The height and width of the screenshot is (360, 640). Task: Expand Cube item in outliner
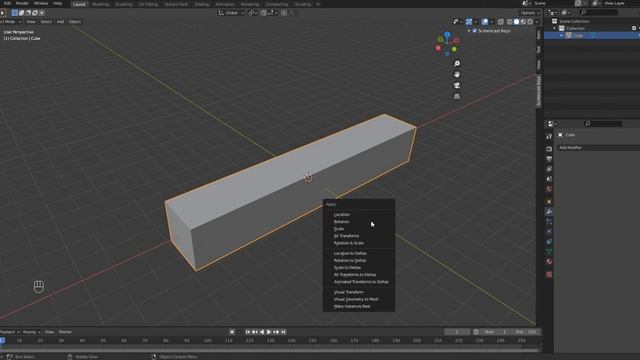point(561,36)
